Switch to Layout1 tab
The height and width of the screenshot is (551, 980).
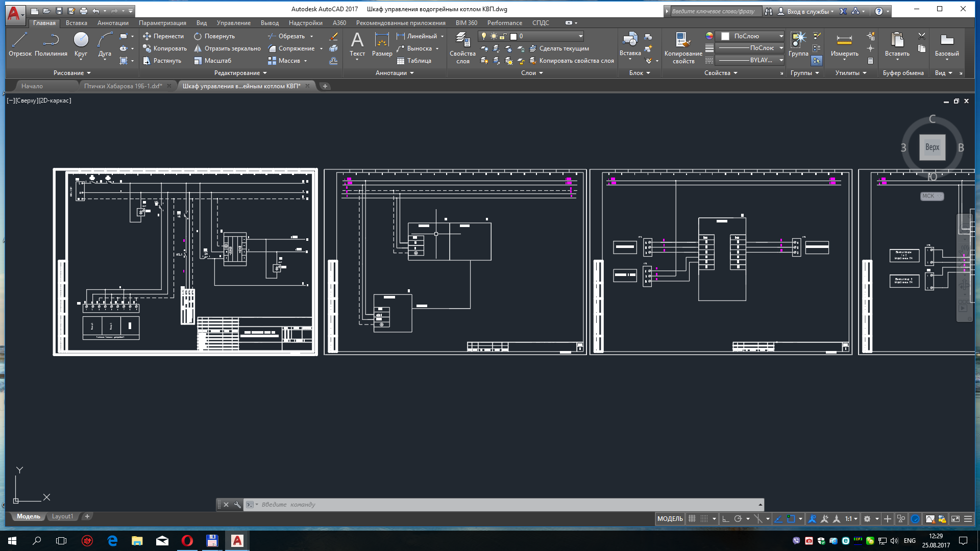click(x=62, y=516)
